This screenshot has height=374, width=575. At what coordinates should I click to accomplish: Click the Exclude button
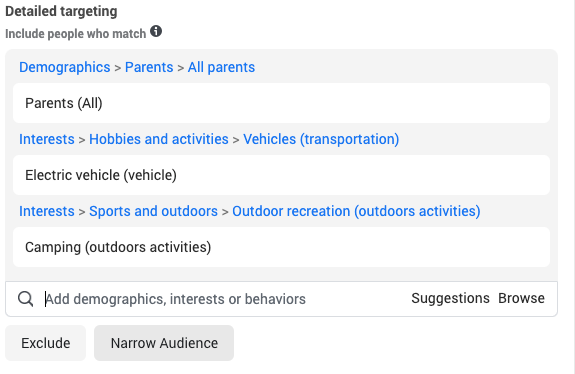(45, 343)
